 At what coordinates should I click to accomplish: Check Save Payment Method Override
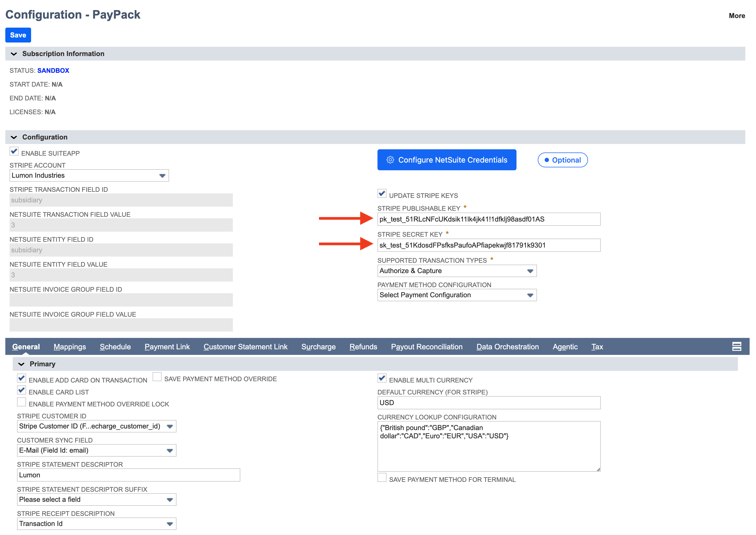pos(157,377)
